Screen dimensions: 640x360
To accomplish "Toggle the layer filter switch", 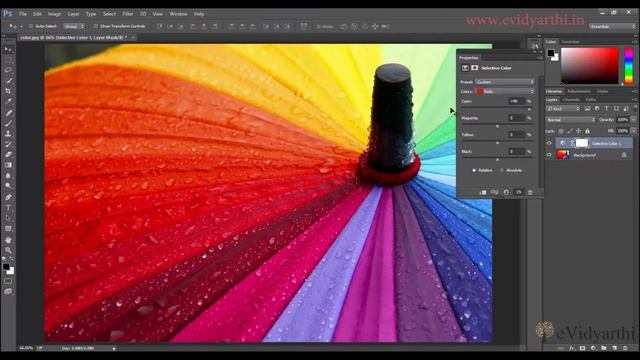I will pos(635,108).
